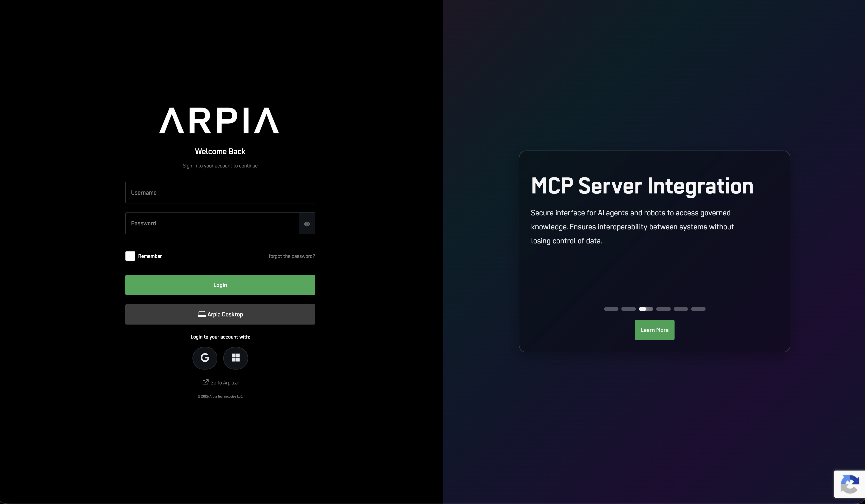Toggle password visibility eye icon
The width and height of the screenshot is (865, 504).
point(307,224)
